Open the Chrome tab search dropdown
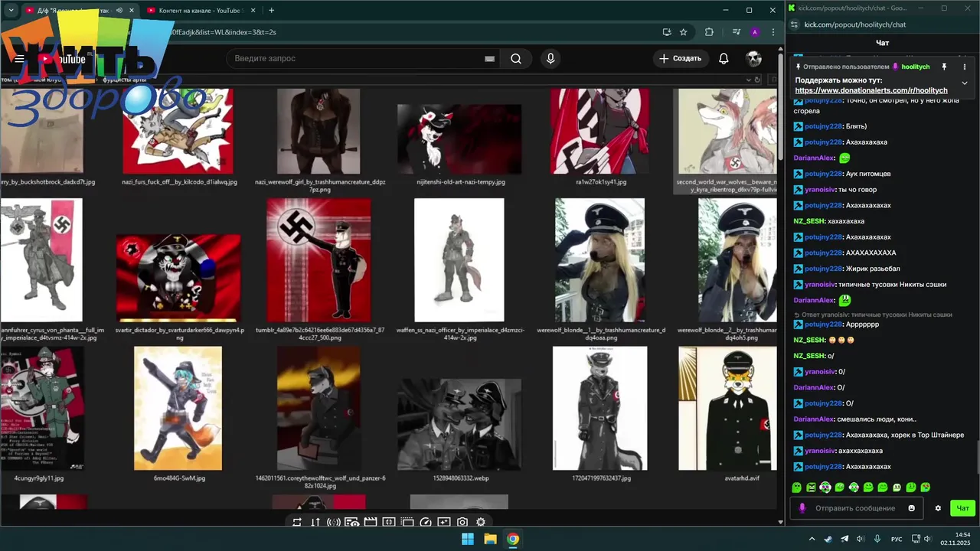Viewport: 980px width, 551px height. point(11,10)
